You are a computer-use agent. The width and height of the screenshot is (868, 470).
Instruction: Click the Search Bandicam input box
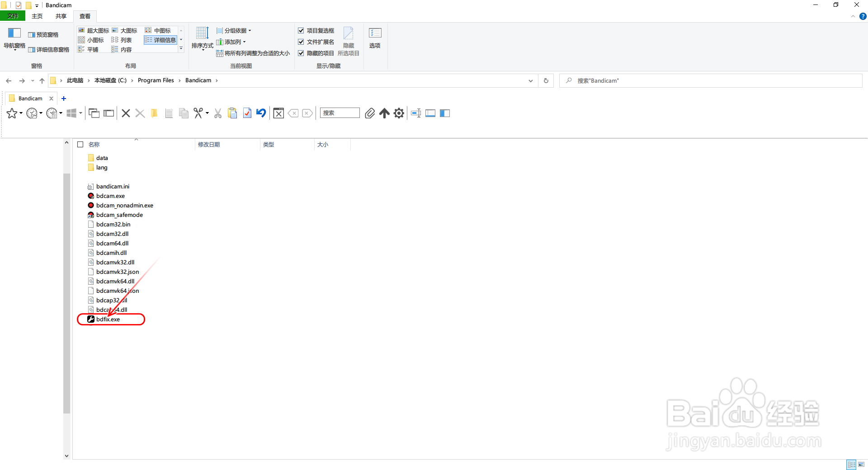[x=711, y=81]
